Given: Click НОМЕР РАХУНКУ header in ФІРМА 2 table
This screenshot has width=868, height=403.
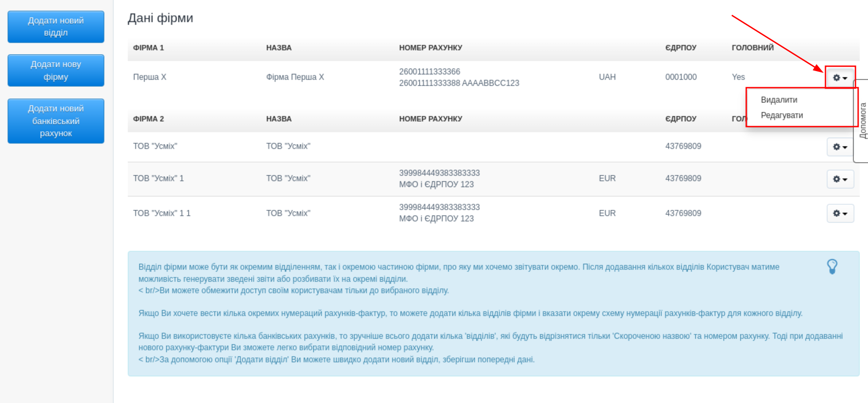Looking at the screenshot, I should [x=431, y=119].
